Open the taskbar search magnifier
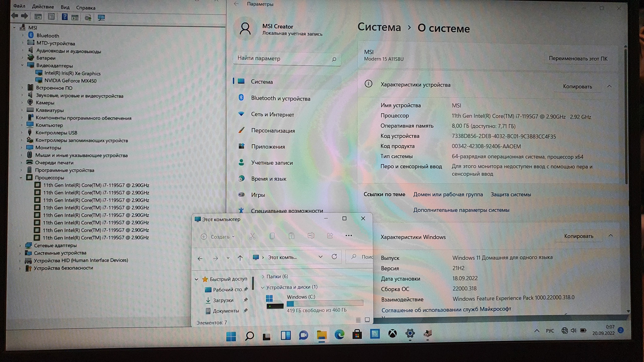644x362 pixels. click(x=249, y=336)
